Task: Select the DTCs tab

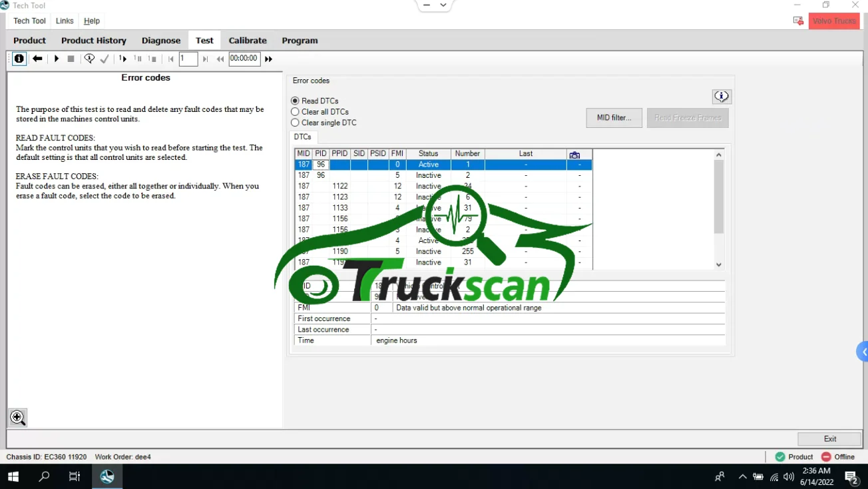Action: [303, 137]
